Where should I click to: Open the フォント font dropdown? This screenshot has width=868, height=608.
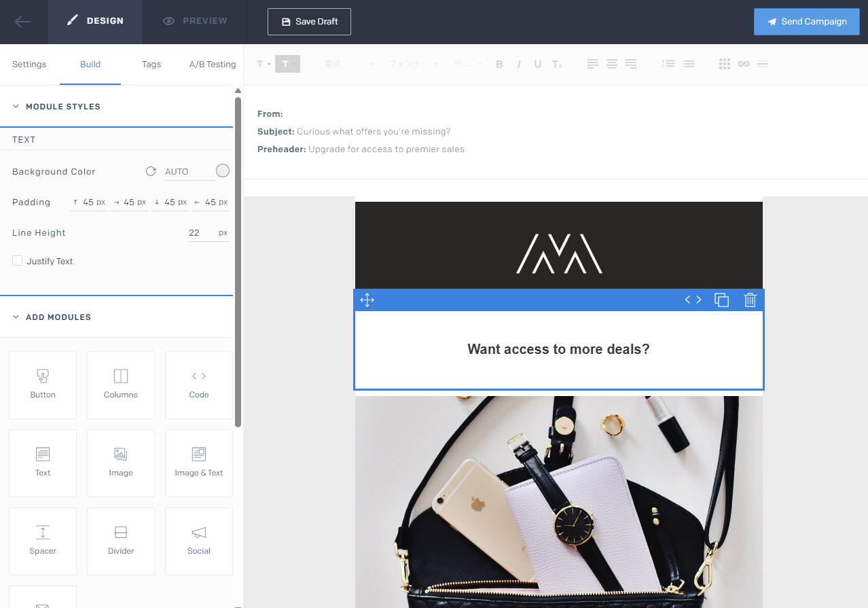coord(414,64)
